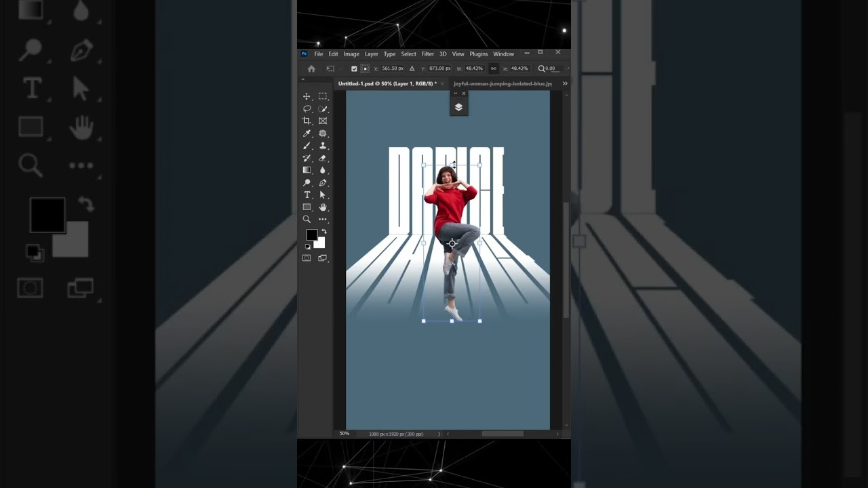The height and width of the screenshot is (488, 868).
Task: Click the foreground black color swatch
Action: [311, 235]
